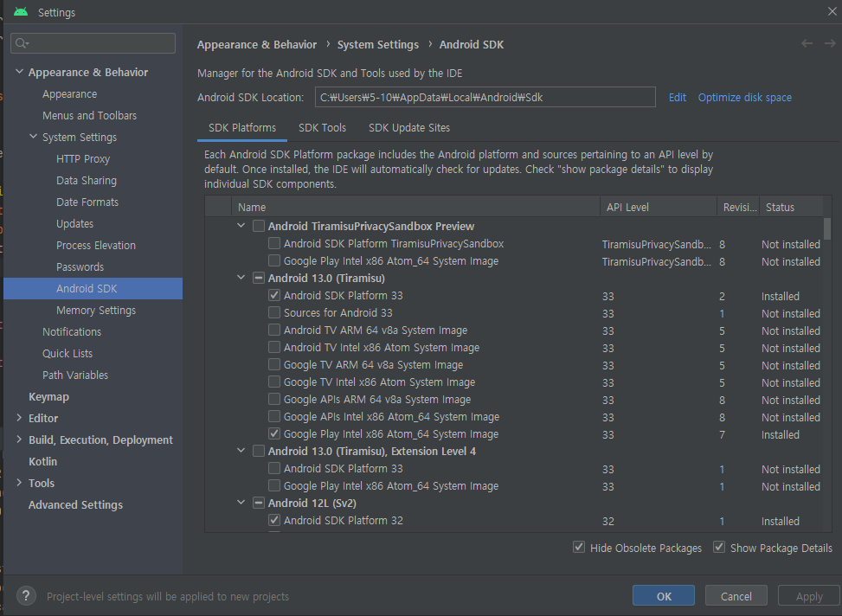Collapse Android 13.0 Extension Level 4 group
Image resolution: width=842 pixels, height=616 pixels.
click(241, 451)
